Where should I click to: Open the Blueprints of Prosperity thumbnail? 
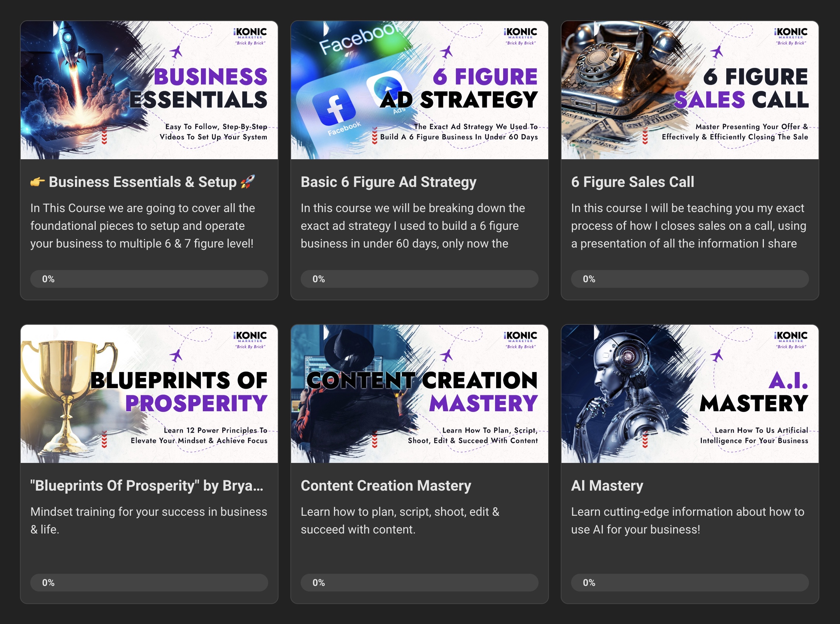point(149,393)
